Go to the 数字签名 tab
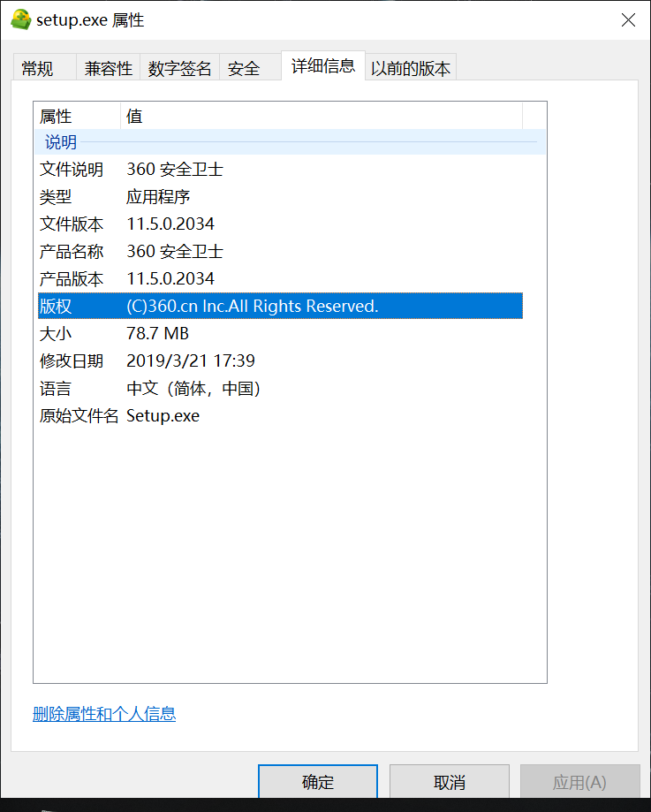651x812 pixels. click(179, 68)
